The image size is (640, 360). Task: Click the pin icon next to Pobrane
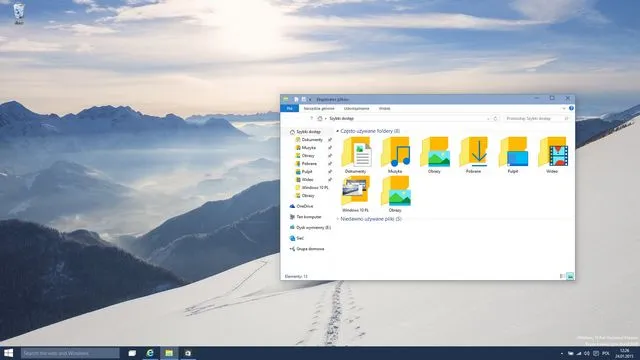click(330, 164)
